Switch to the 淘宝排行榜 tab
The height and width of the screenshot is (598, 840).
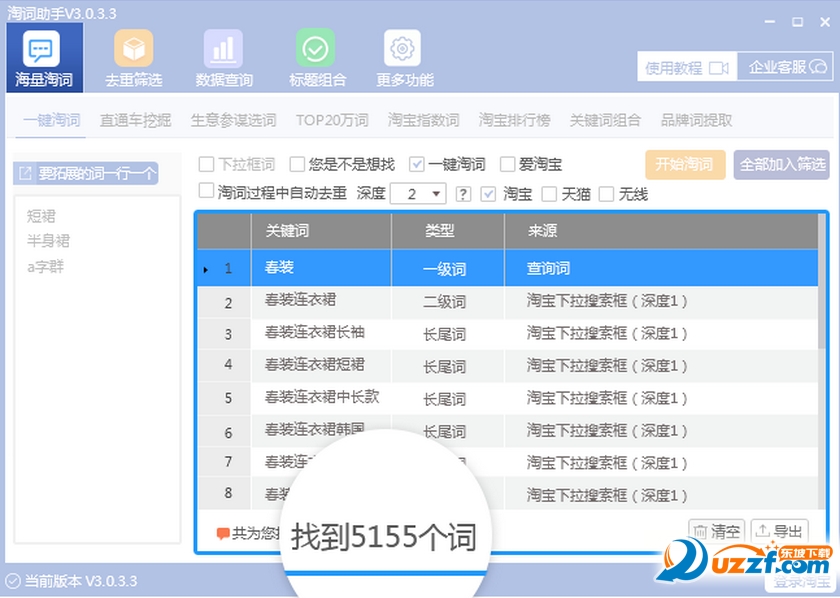coord(514,119)
